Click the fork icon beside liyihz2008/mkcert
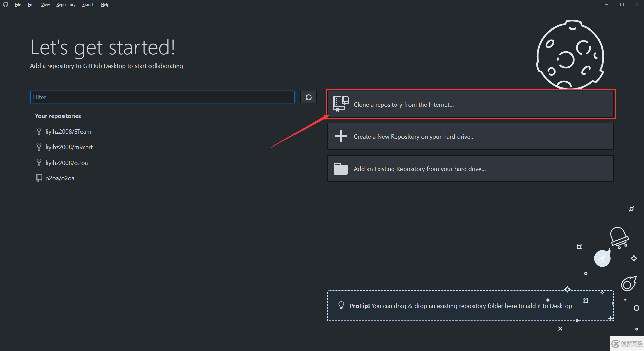 [x=39, y=147]
